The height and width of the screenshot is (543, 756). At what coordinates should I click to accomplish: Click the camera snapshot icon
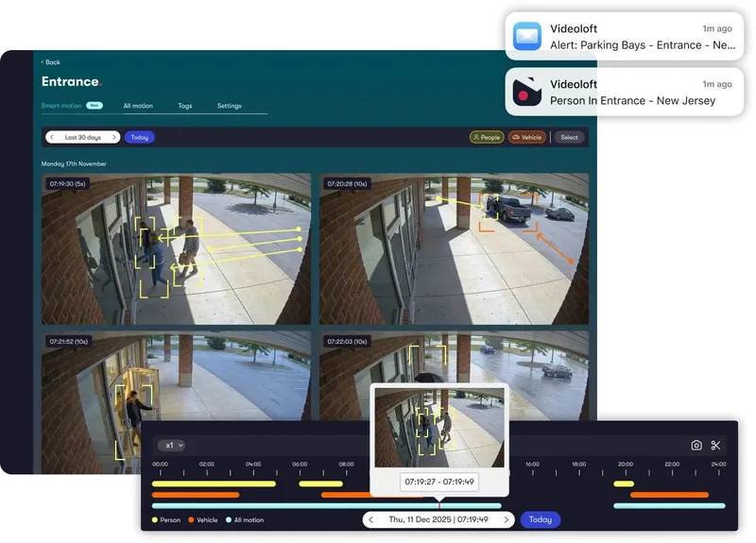(696, 445)
